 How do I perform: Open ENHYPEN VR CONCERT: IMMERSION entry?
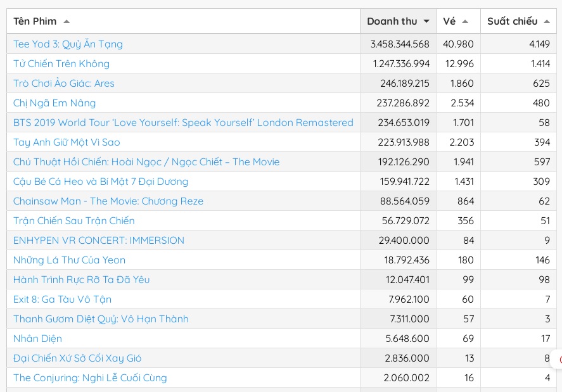point(99,241)
